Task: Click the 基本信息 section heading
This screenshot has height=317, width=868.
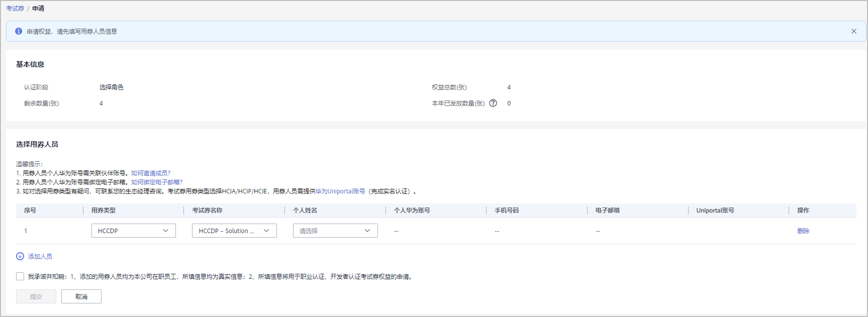Action: coord(30,64)
